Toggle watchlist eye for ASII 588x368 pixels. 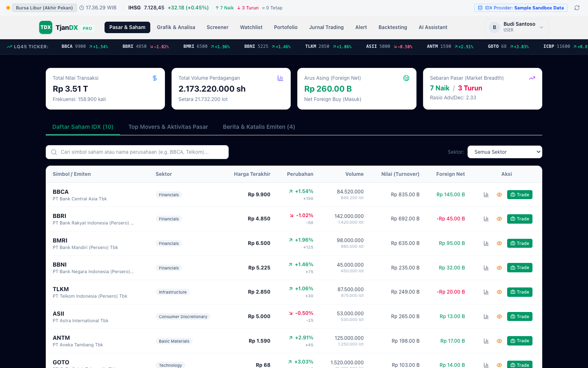[x=499, y=316]
